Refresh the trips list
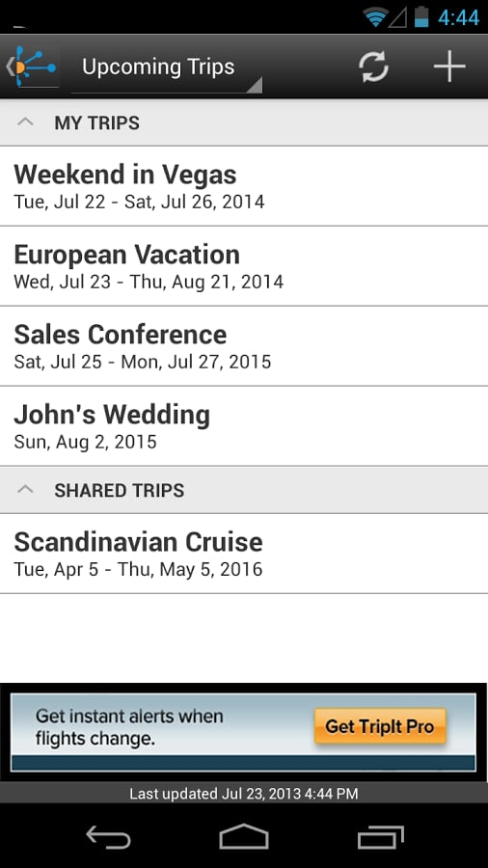This screenshot has width=488, height=868. [x=373, y=67]
